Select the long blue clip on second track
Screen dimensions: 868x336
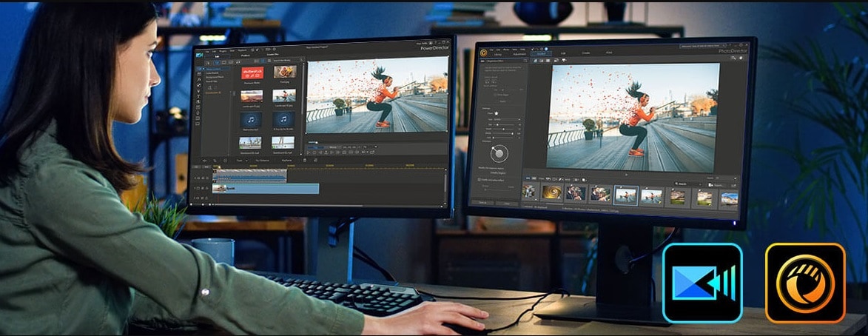(x=266, y=188)
